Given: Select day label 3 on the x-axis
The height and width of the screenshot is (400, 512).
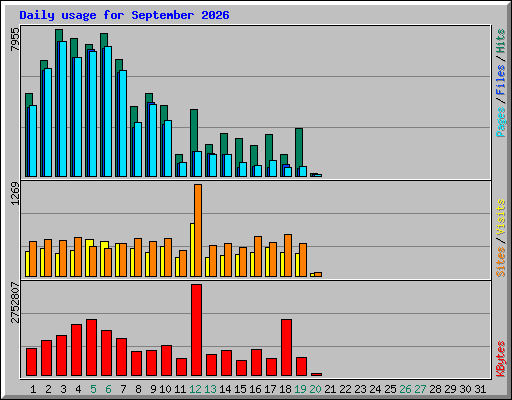Looking at the screenshot, I should 63,389.
